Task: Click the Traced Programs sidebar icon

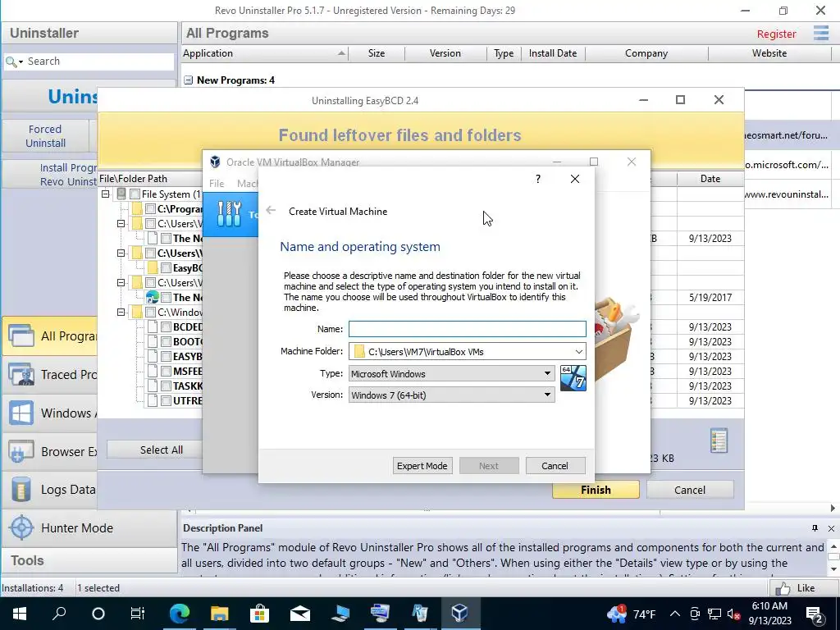Action: click(21, 374)
